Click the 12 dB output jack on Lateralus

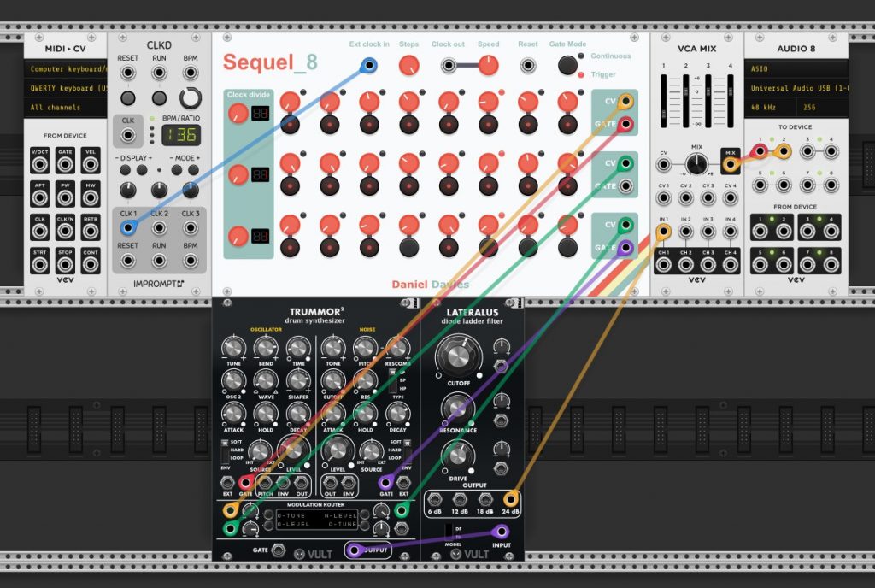coord(460,499)
